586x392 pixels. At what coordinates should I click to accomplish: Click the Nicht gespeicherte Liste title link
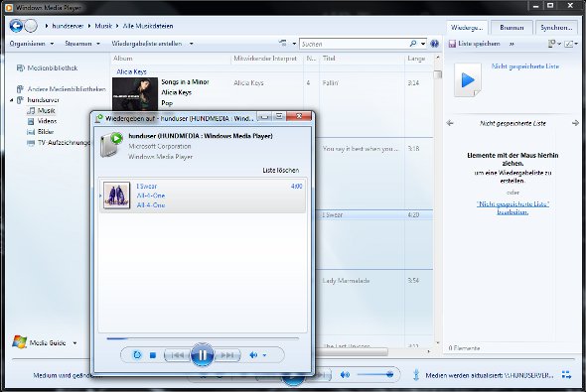click(525, 66)
